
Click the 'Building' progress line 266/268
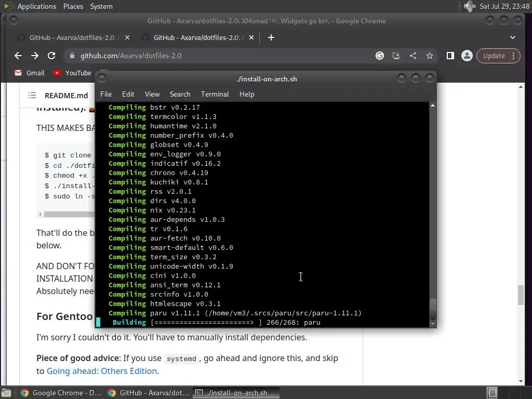(217, 322)
